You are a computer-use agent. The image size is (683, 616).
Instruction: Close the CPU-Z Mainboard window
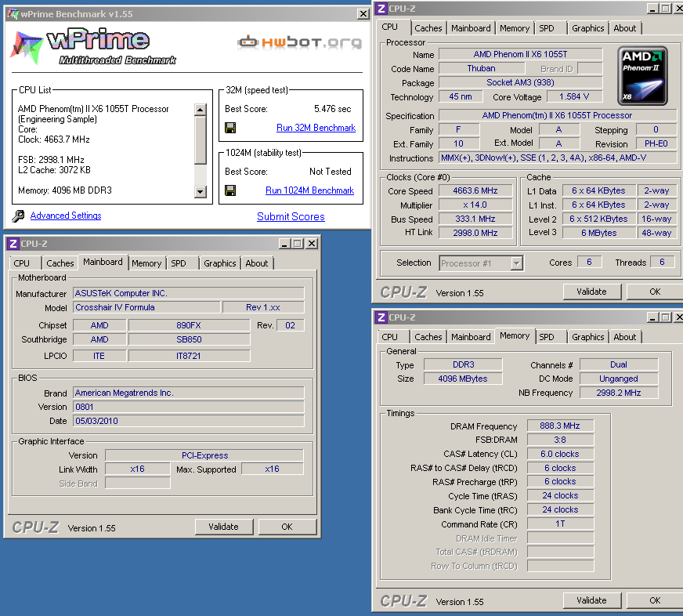click(x=312, y=244)
